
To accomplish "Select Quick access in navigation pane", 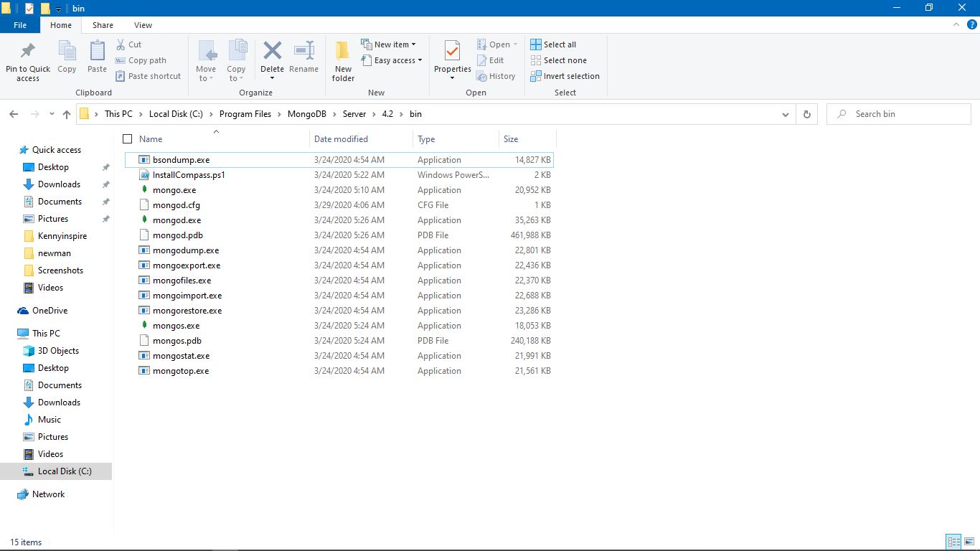I will click(x=57, y=150).
